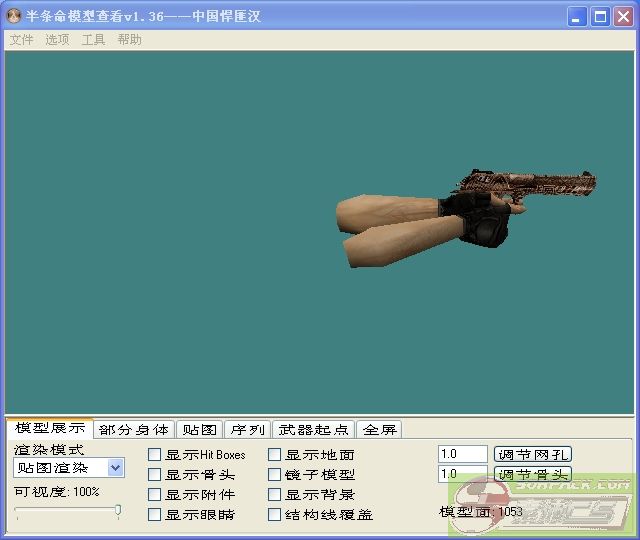640x540 pixels.
Task: Toggle the 显示骨头 checkbox
Action: [x=155, y=475]
